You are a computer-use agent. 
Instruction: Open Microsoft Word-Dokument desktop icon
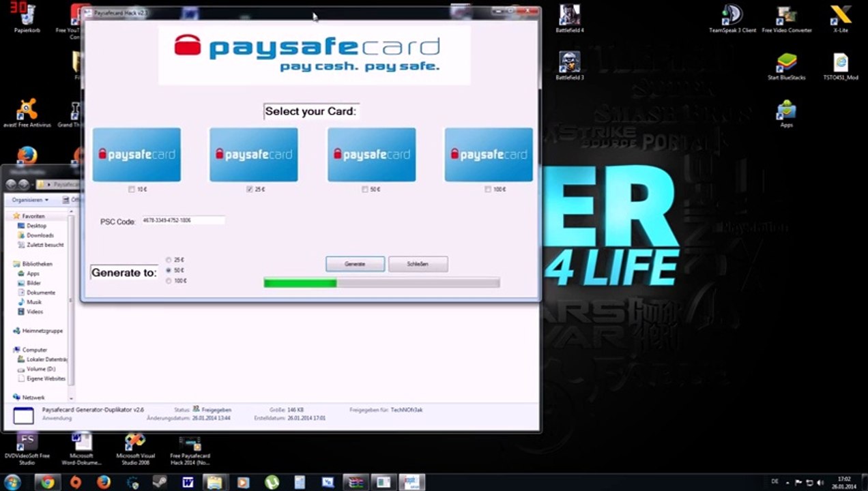[81, 449]
